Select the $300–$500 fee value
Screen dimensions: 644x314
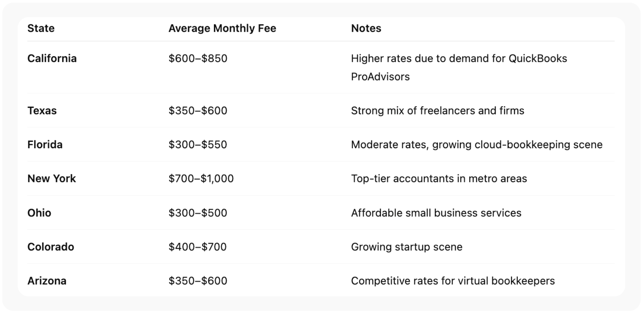[x=198, y=213]
